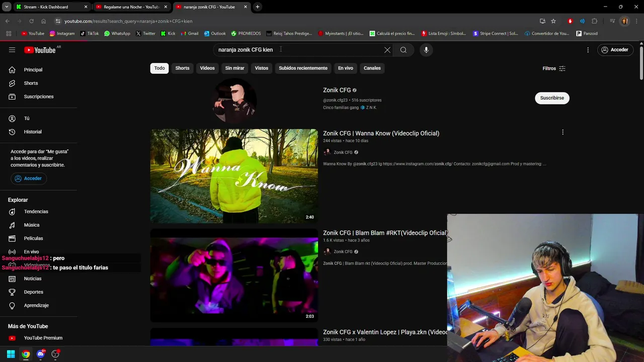Close the naranja zonik CFG tab

pyautogui.click(x=246, y=7)
